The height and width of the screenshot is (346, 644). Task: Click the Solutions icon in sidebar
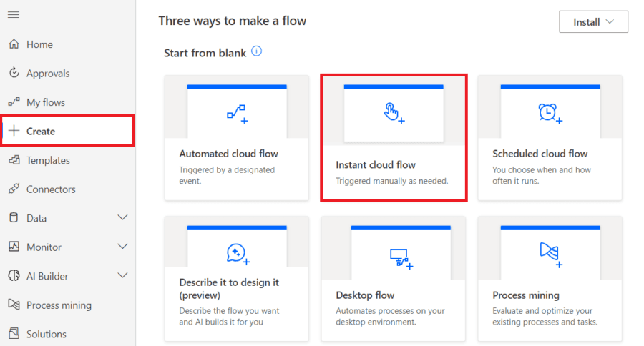tap(14, 334)
